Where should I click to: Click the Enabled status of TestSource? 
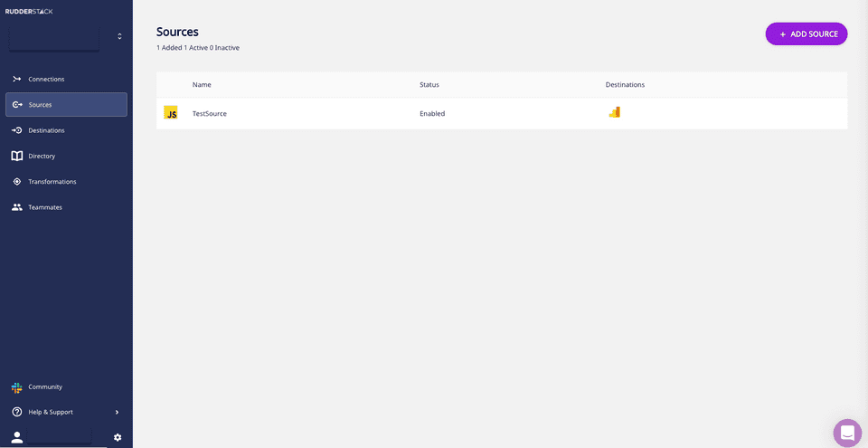(x=432, y=114)
